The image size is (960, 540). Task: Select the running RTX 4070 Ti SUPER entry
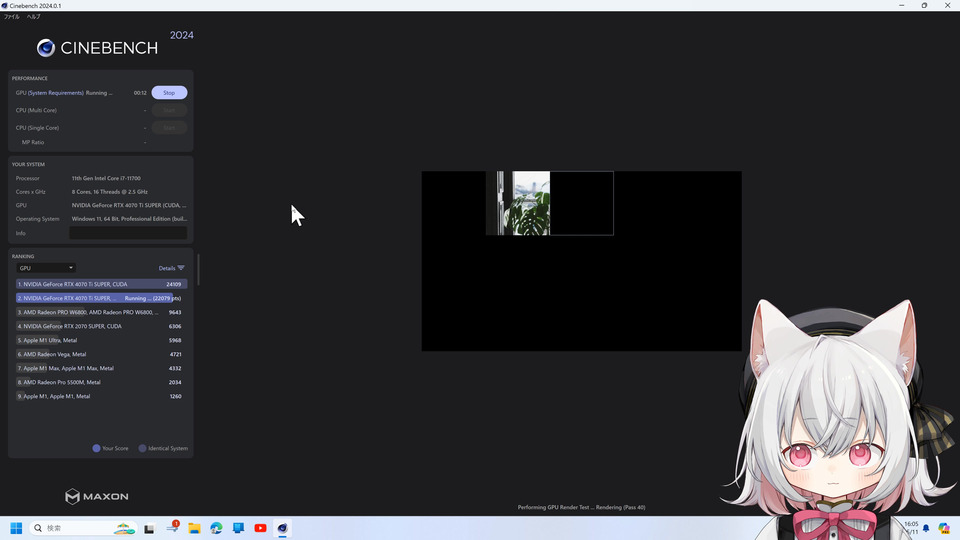click(x=102, y=298)
